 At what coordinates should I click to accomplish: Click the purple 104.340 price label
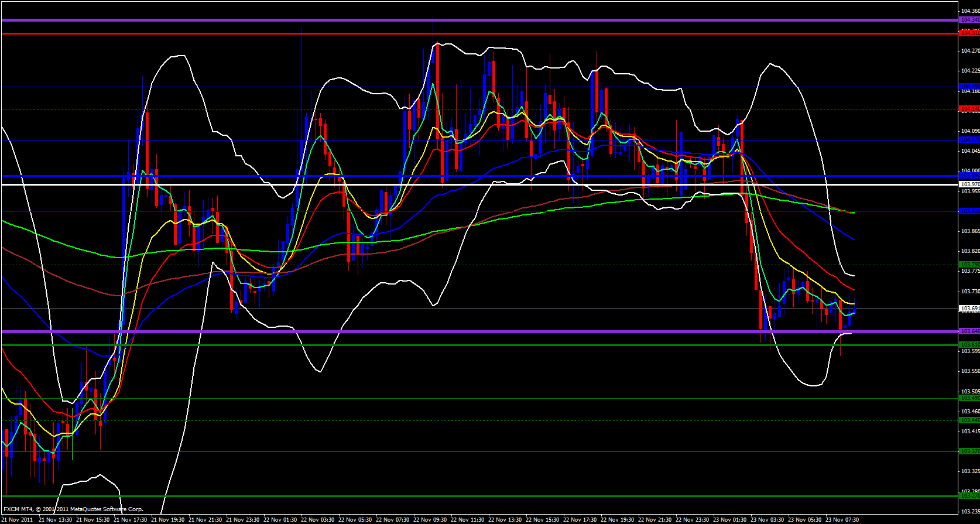[x=969, y=20]
